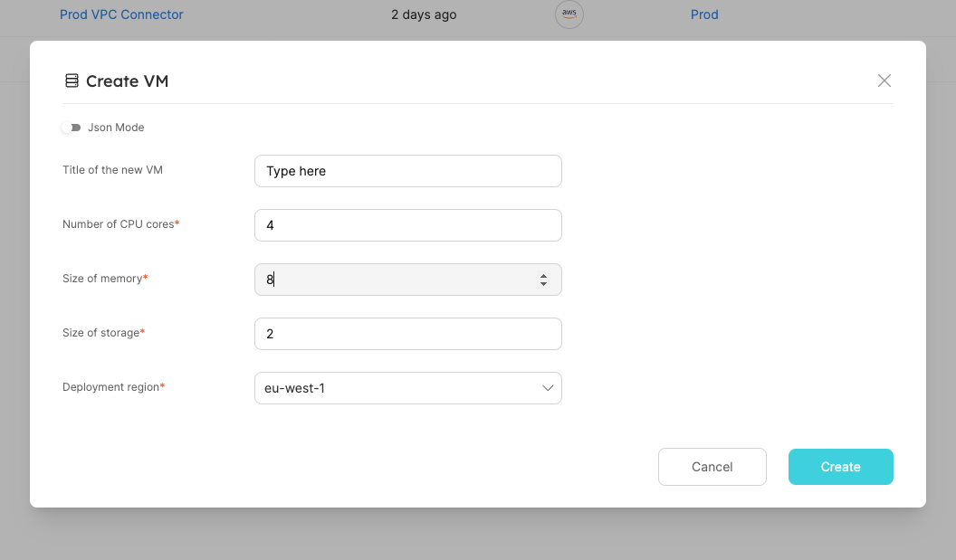Open the Prod VPC Connector link

(x=121, y=14)
